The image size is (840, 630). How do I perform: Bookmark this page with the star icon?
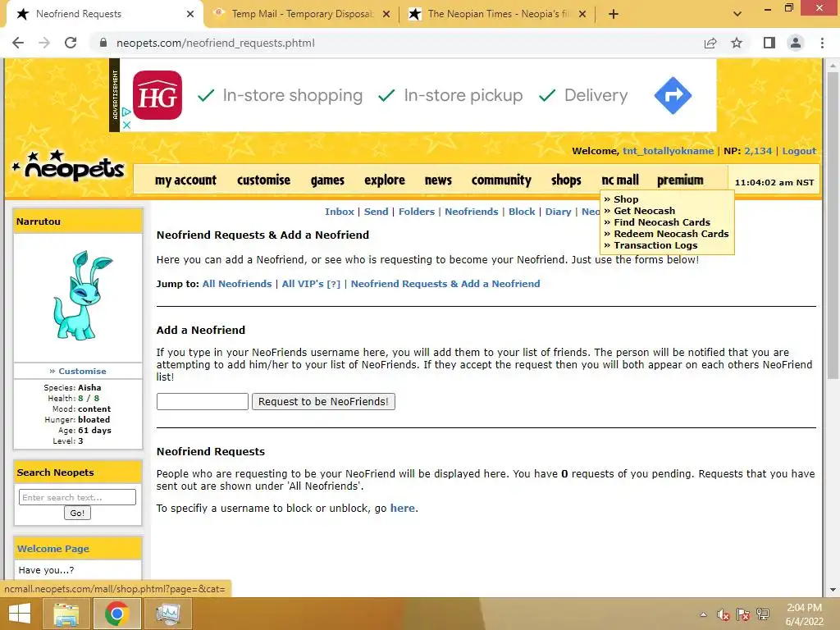point(737,43)
